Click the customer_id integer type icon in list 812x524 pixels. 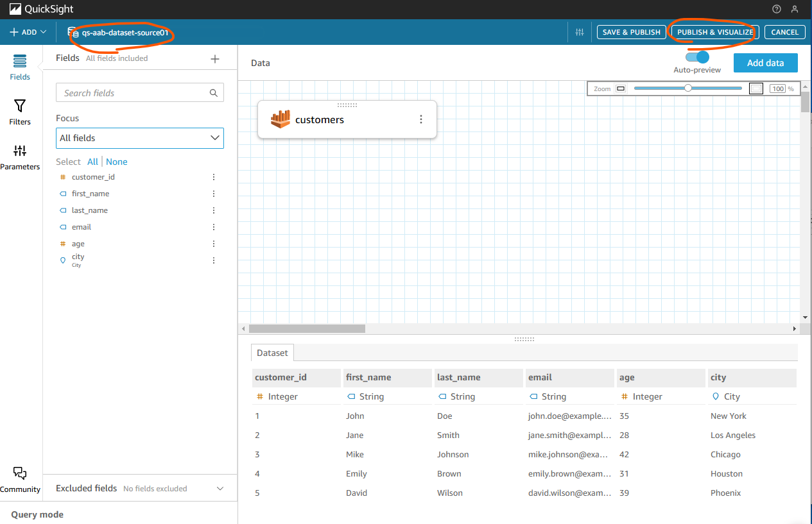(x=63, y=177)
